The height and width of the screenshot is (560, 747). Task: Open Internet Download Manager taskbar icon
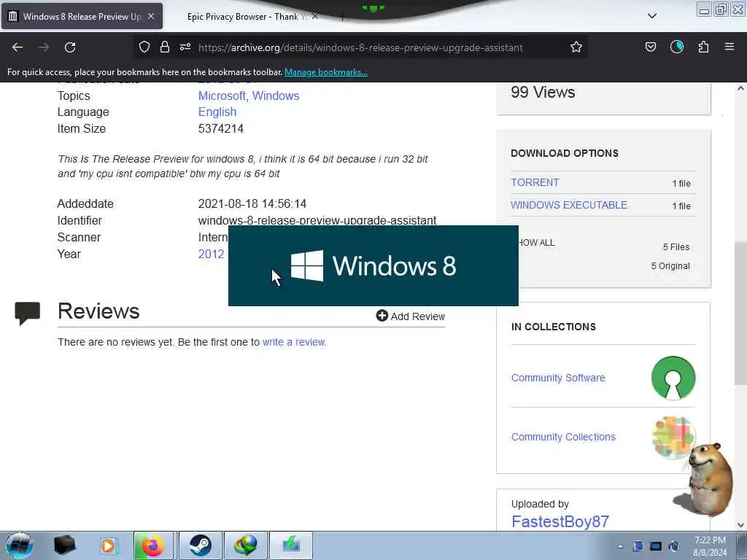point(245,545)
